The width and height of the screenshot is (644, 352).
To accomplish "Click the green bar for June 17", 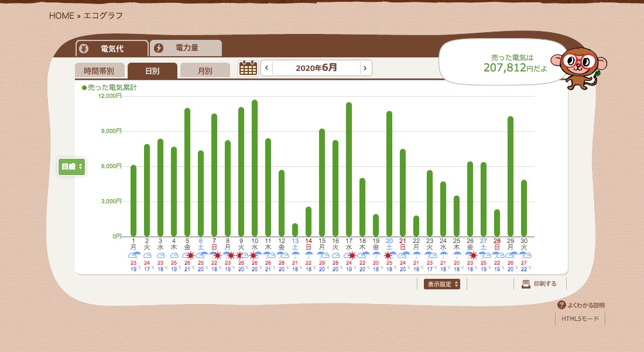I will (x=349, y=169).
